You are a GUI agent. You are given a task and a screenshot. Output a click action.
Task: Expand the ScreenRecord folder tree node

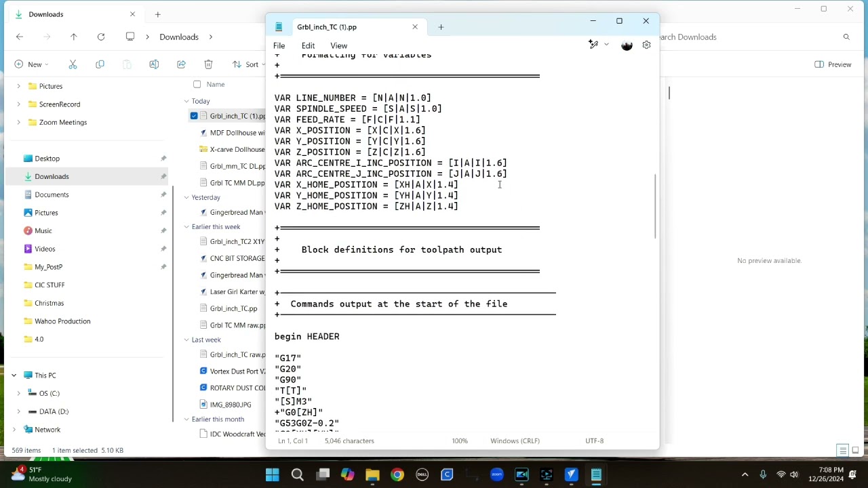tap(18, 104)
